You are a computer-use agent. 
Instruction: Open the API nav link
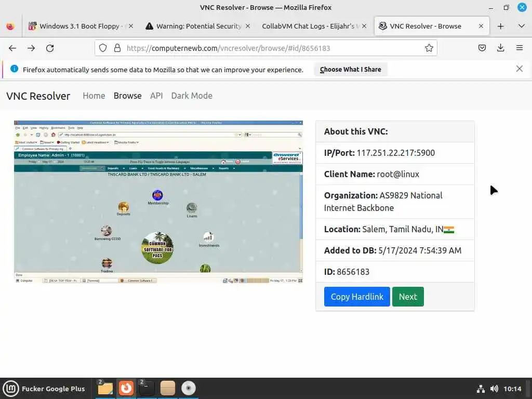[156, 96]
